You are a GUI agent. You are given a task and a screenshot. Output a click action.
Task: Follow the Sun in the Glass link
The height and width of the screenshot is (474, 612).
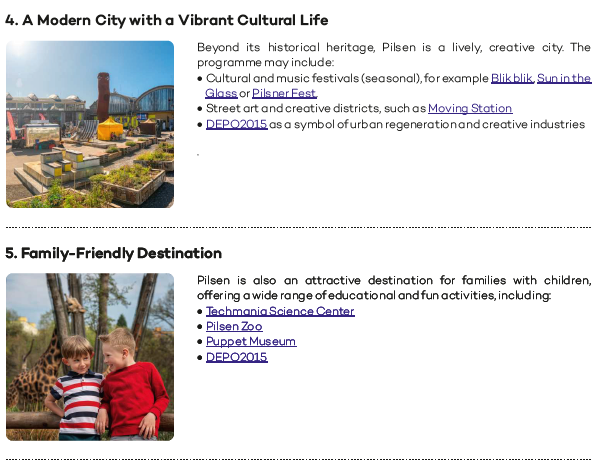pos(563,78)
